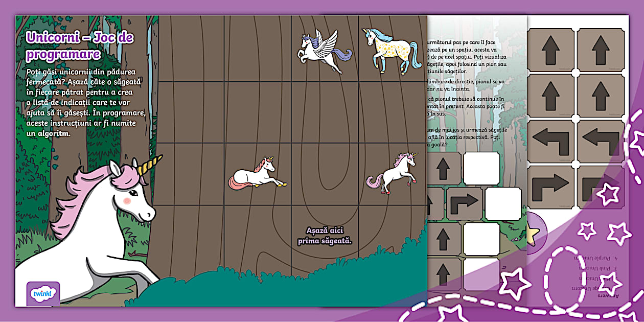Click the 'Poți găsi unicornii' instruction paragraph
The image size is (644, 322).
(86, 103)
